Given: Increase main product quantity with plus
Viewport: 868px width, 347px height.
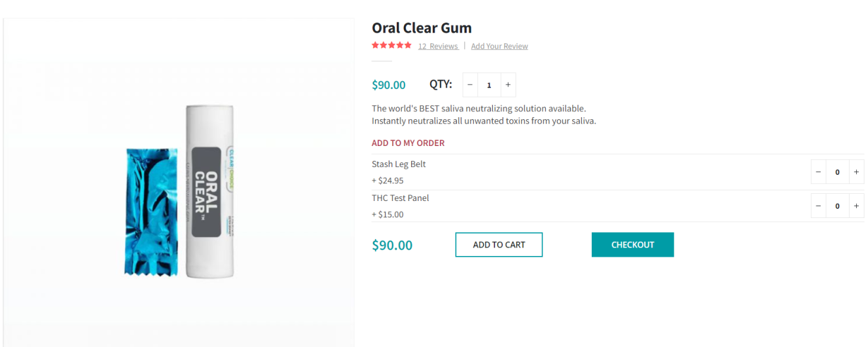Looking at the screenshot, I should [x=508, y=85].
